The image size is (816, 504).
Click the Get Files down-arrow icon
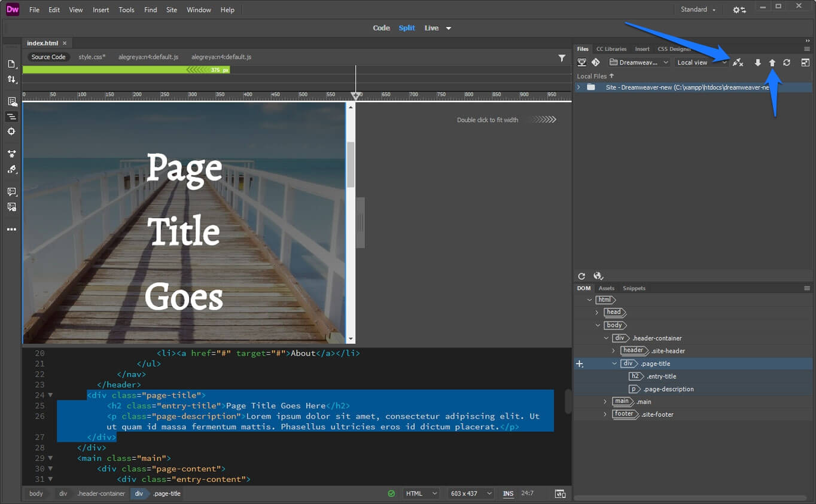(x=757, y=62)
